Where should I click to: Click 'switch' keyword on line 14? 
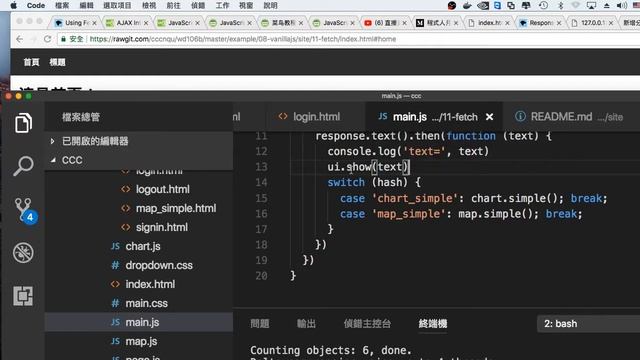(x=346, y=182)
